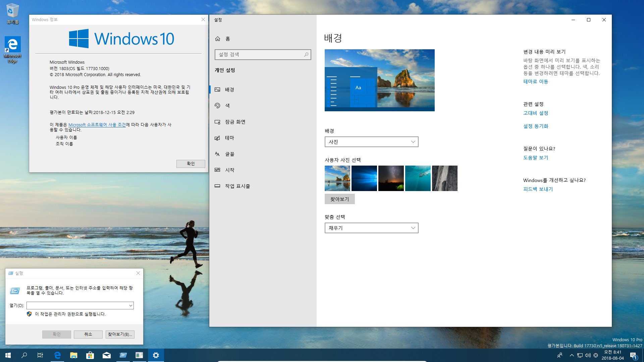The image size is (644, 362).
Task: Maximize the Settings window
Action: pos(588,20)
